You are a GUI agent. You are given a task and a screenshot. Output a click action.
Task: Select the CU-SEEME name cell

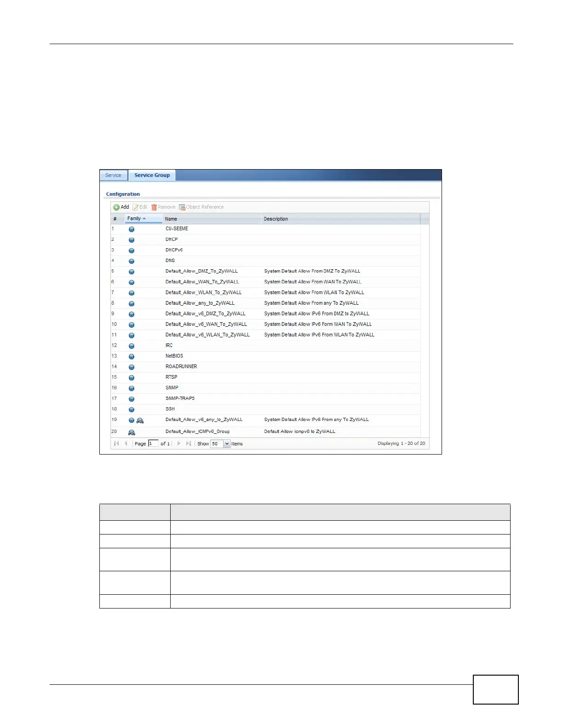pyautogui.click(x=177, y=229)
